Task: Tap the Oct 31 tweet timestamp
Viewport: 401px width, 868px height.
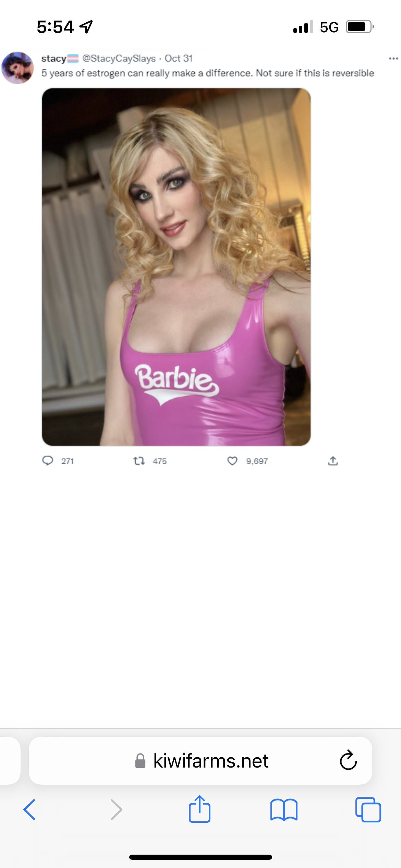Action: coord(179,58)
